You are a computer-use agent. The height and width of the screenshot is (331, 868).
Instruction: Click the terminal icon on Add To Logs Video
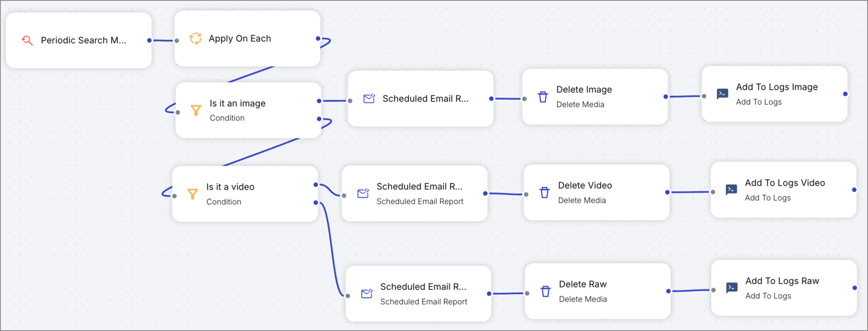click(x=731, y=190)
